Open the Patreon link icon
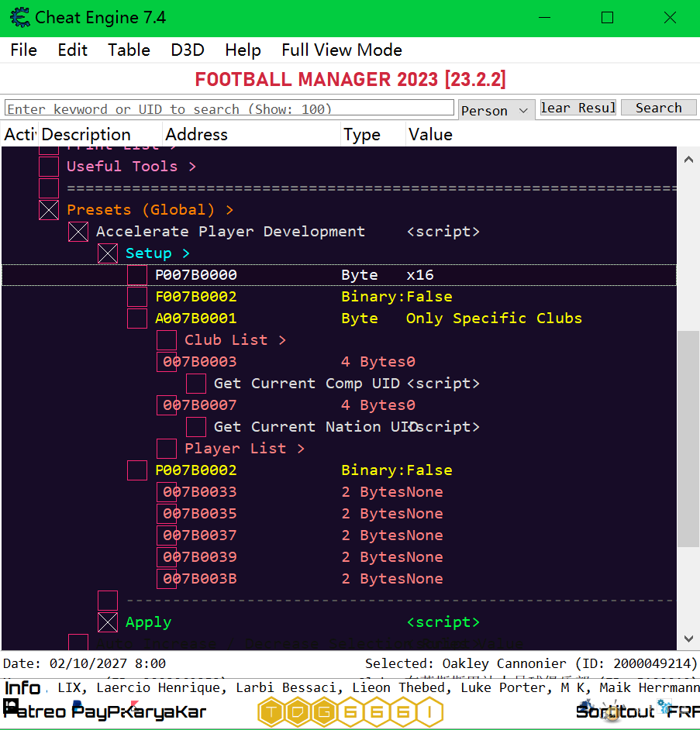 (34, 711)
